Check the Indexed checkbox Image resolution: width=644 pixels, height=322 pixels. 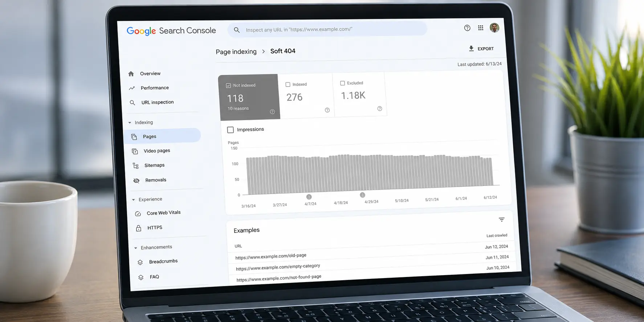[288, 85]
